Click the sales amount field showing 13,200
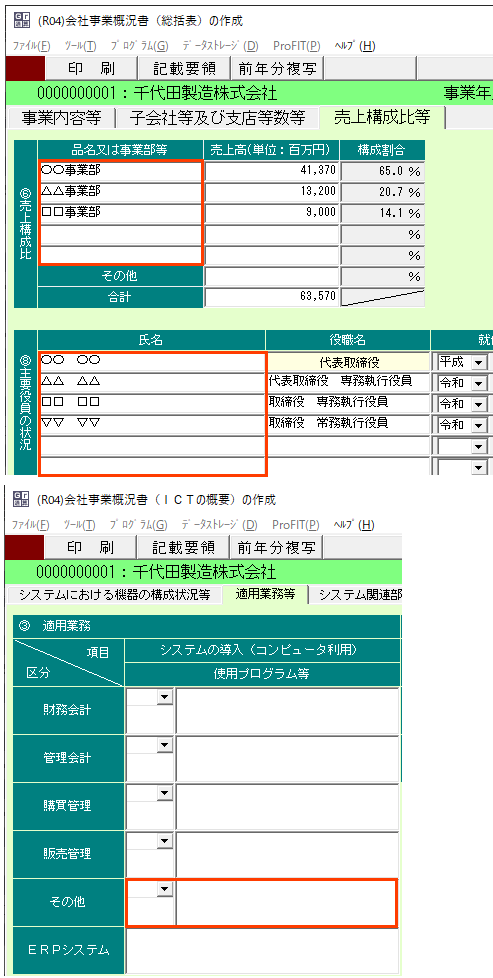The width and height of the screenshot is (493, 978). tap(272, 192)
